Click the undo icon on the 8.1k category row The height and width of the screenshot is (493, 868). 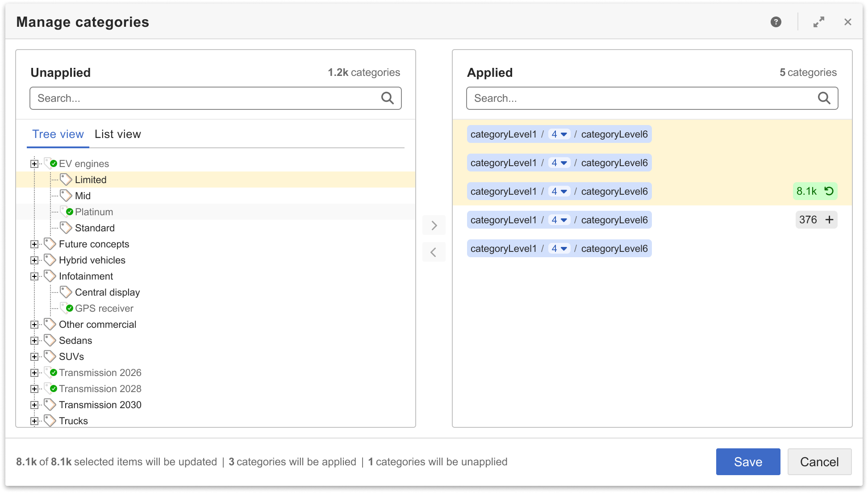(830, 191)
